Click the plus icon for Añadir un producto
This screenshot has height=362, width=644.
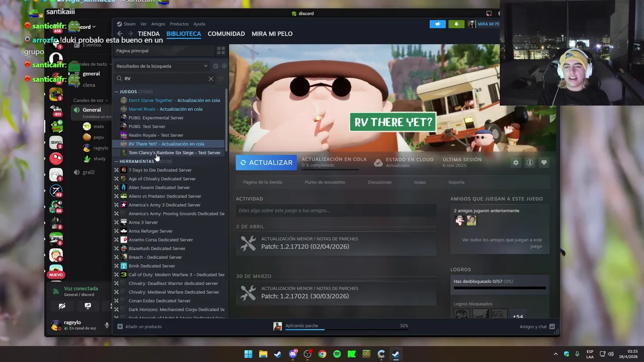point(120,326)
